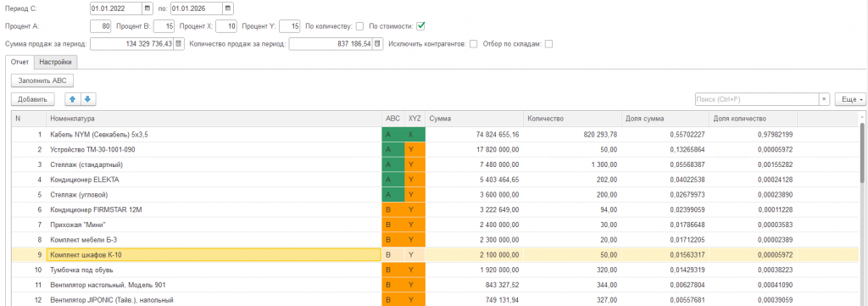Sort by Сумма column header
The height and width of the screenshot is (306, 868).
(475, 119)
